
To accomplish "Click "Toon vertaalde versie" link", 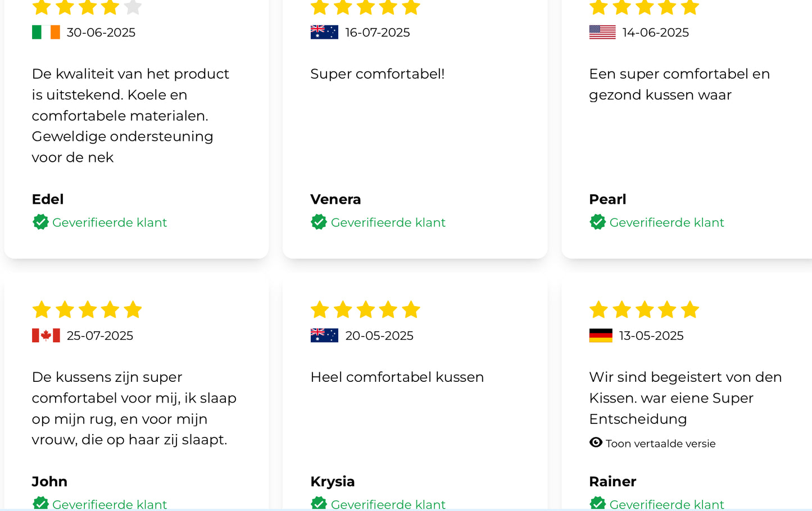I will click(660, 444).
